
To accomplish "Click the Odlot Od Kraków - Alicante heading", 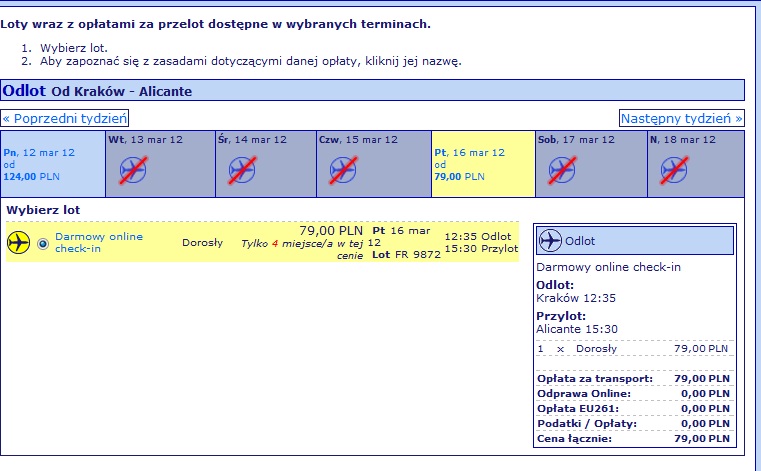I will (x=372, y=90).
